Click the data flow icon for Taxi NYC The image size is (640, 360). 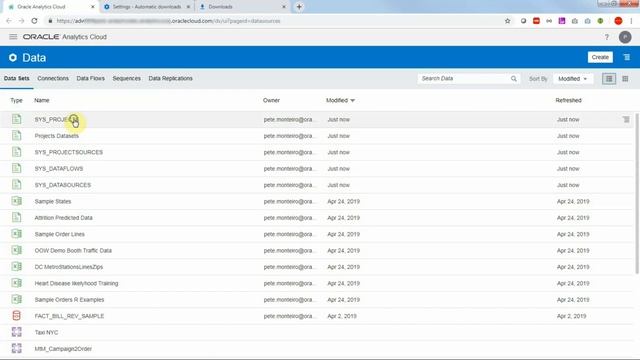coord(16,332)
